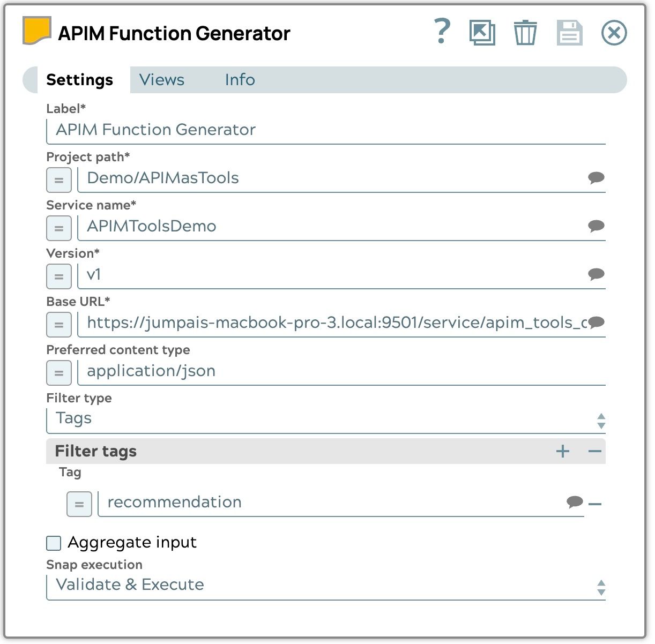Click the save floppy disk icon
This screenshot has width=655, height=644.
coord(569,33)
